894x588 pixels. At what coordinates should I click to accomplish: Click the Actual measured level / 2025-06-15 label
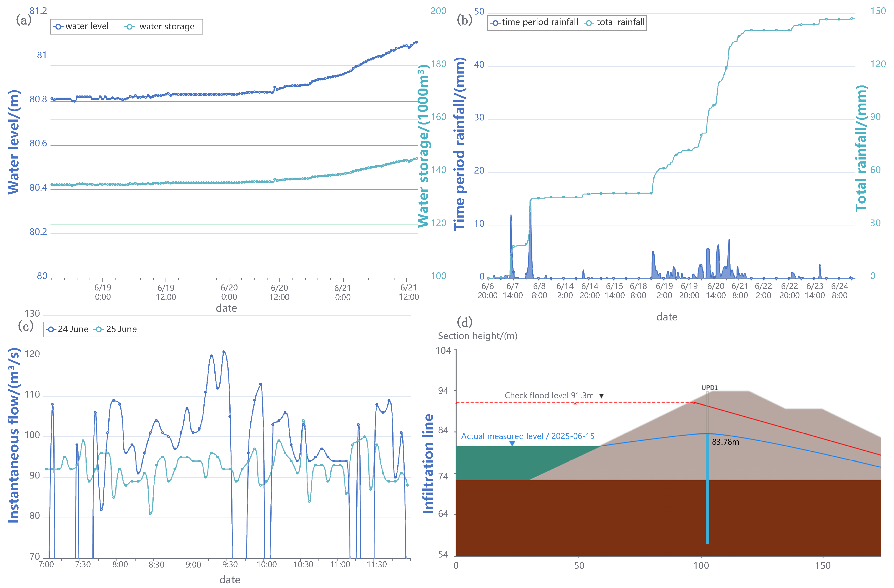point(528,436)
